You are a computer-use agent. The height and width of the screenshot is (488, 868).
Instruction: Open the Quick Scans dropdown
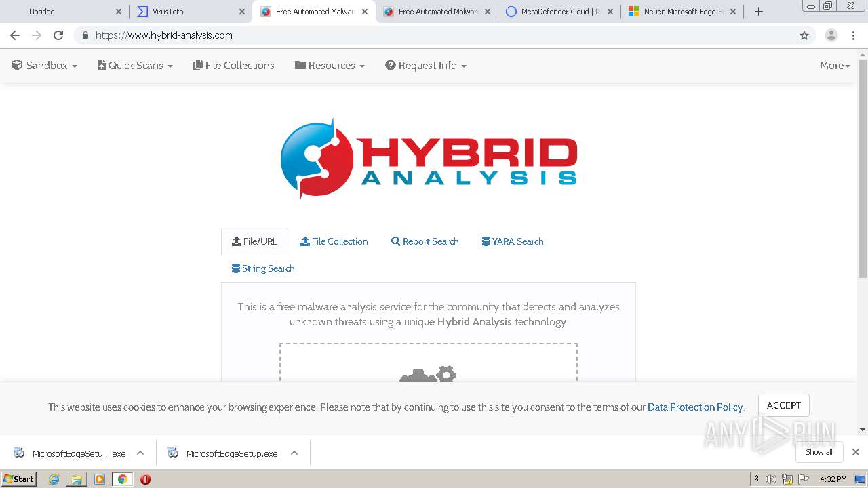point(135,66)
